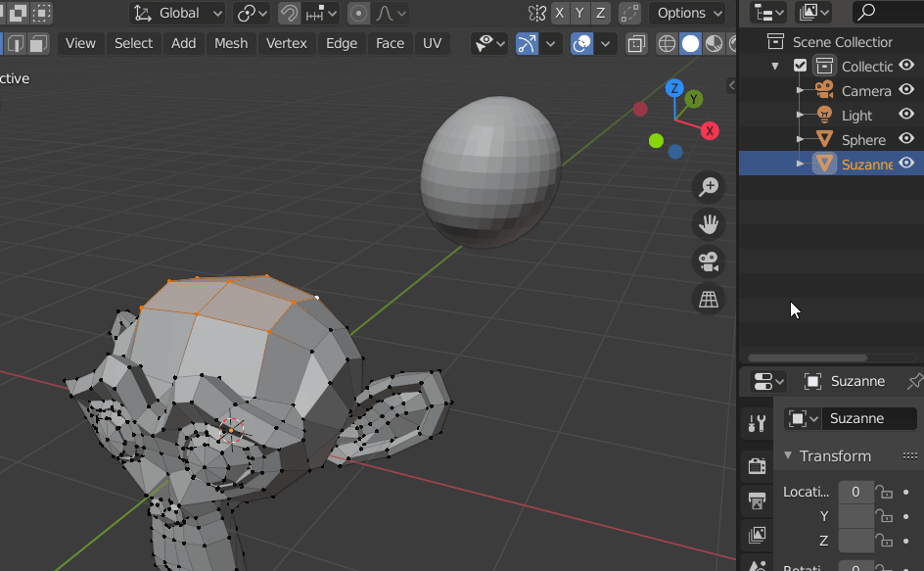Open the Select menu
Image resolution: width=924 pixels, height=571 pixels.
[133, 43]
